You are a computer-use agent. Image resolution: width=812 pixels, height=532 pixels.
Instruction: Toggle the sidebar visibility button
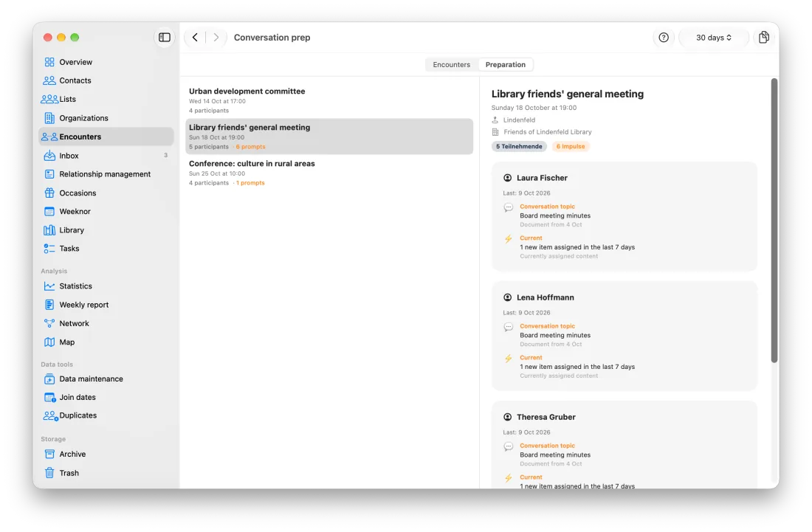point(164,37)
